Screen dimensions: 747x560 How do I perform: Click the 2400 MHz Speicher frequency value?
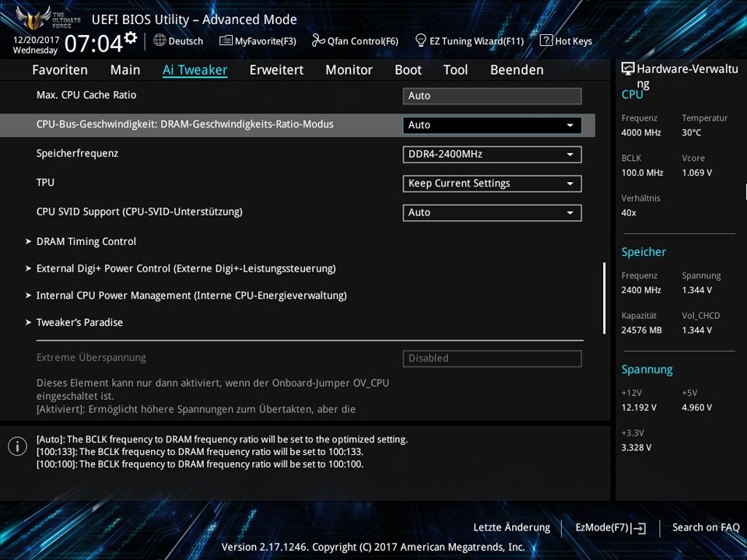(640, 290)
